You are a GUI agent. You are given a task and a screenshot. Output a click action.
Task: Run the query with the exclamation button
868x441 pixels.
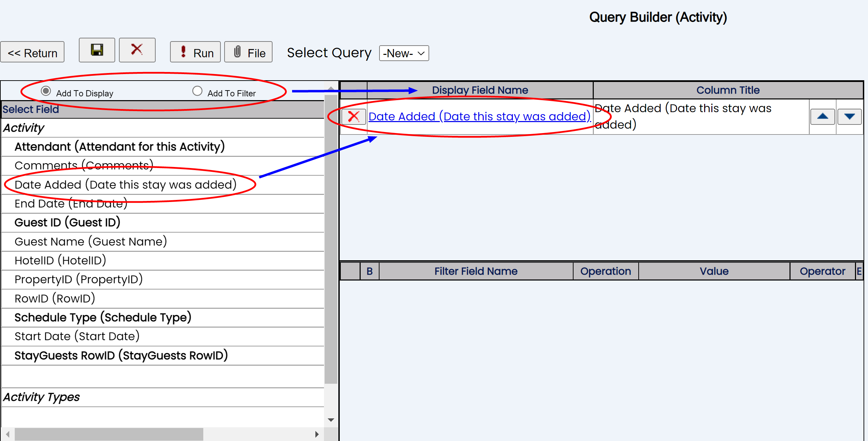(x=195, y=52)
